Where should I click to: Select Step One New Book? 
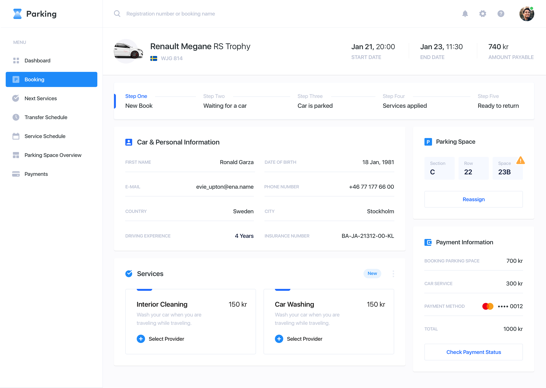[139, 101]
